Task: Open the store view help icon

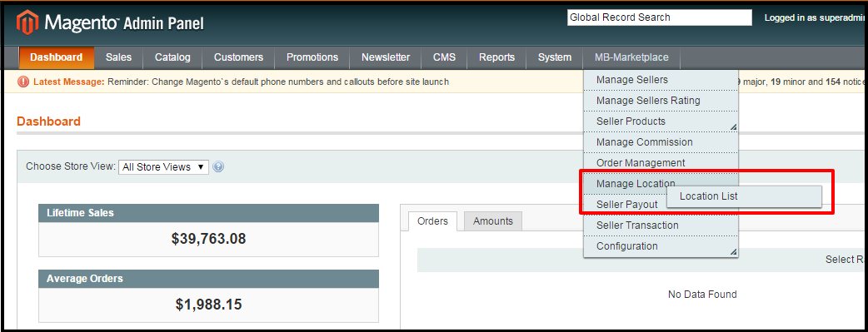Action: [x=218, y=166]
